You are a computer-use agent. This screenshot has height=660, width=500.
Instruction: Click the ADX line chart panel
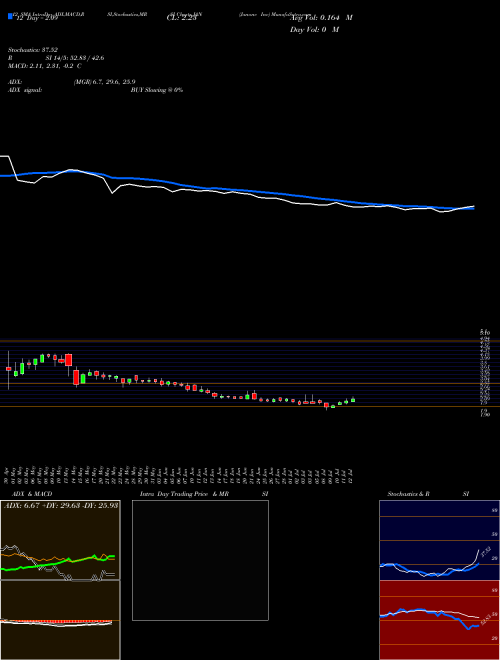pos(60,540)
